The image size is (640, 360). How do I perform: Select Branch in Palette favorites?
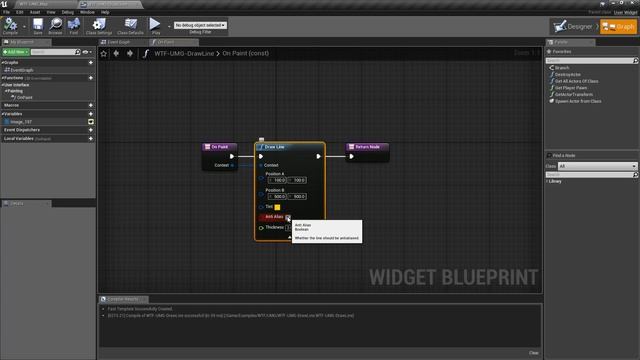562,68
